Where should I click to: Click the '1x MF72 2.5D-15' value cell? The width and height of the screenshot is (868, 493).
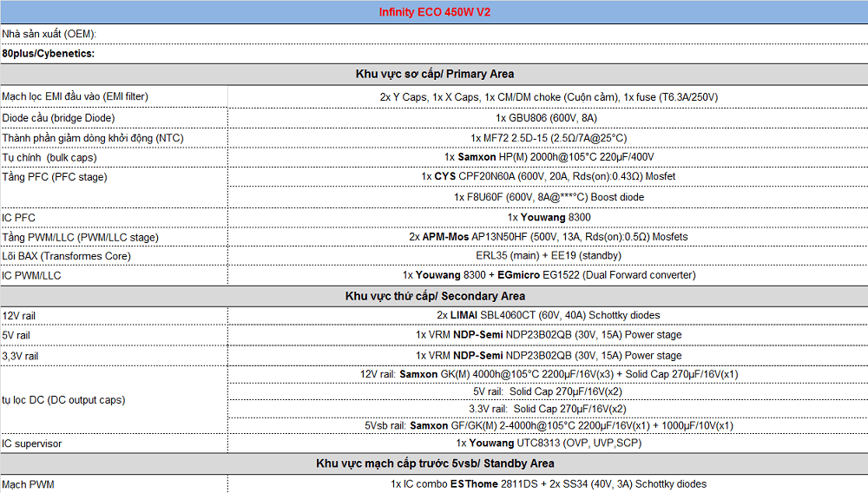click(548, 138)
